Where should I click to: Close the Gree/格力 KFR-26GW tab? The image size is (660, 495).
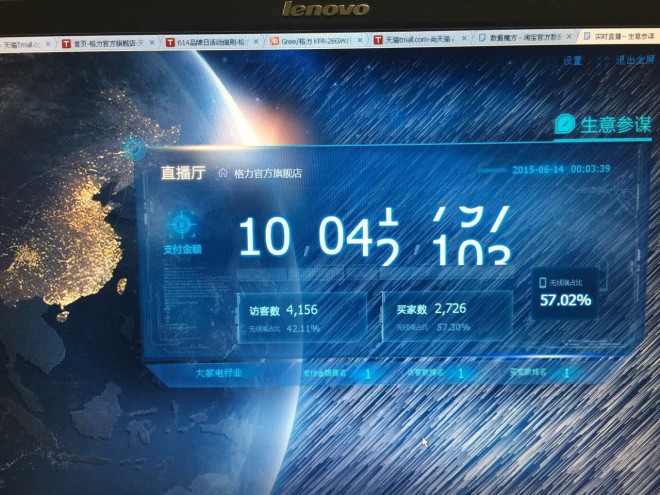tap(360, 40)
